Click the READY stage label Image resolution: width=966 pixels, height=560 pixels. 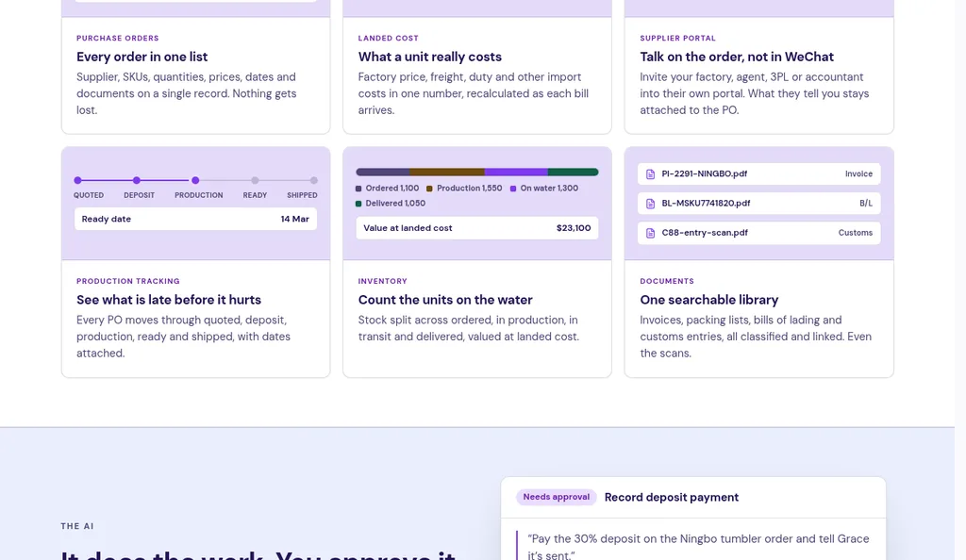[x=255, y=195]
